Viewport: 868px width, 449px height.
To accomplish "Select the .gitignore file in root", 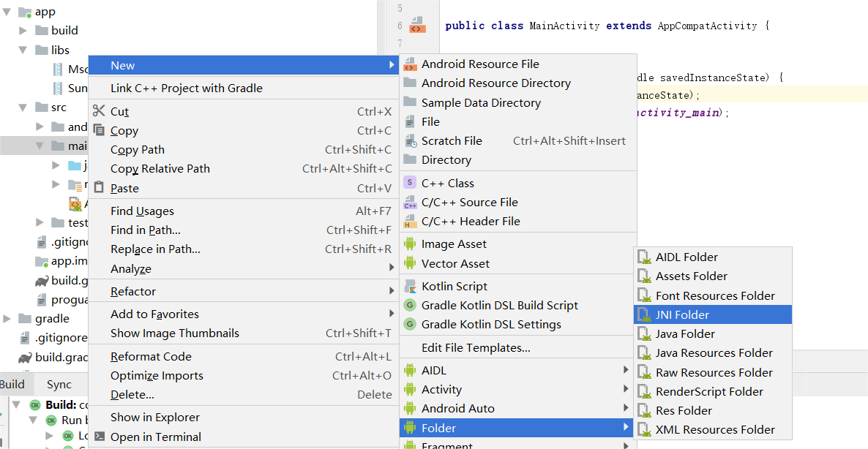I will [61, 338].
